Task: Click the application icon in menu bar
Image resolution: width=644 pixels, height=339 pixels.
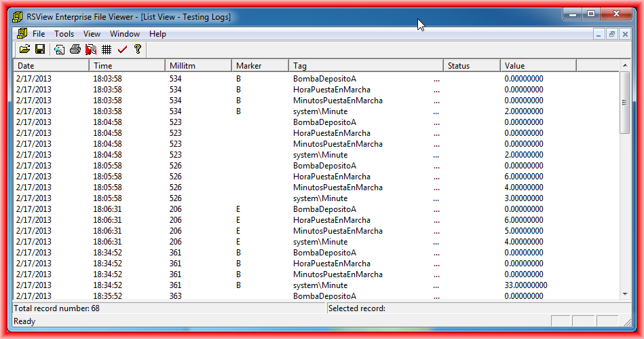Action: 21,33
